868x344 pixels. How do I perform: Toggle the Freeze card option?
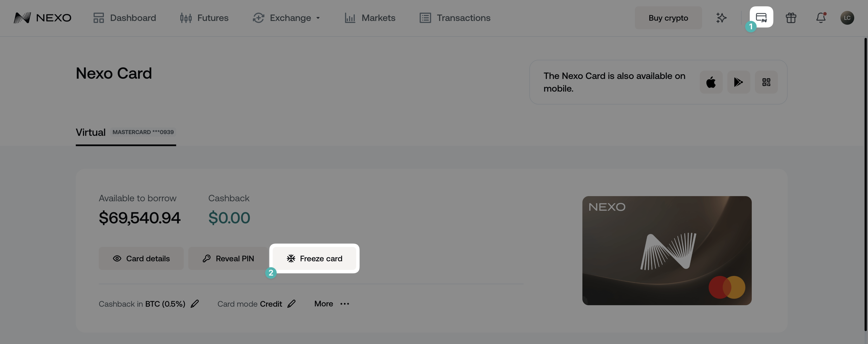pos(314,258)
